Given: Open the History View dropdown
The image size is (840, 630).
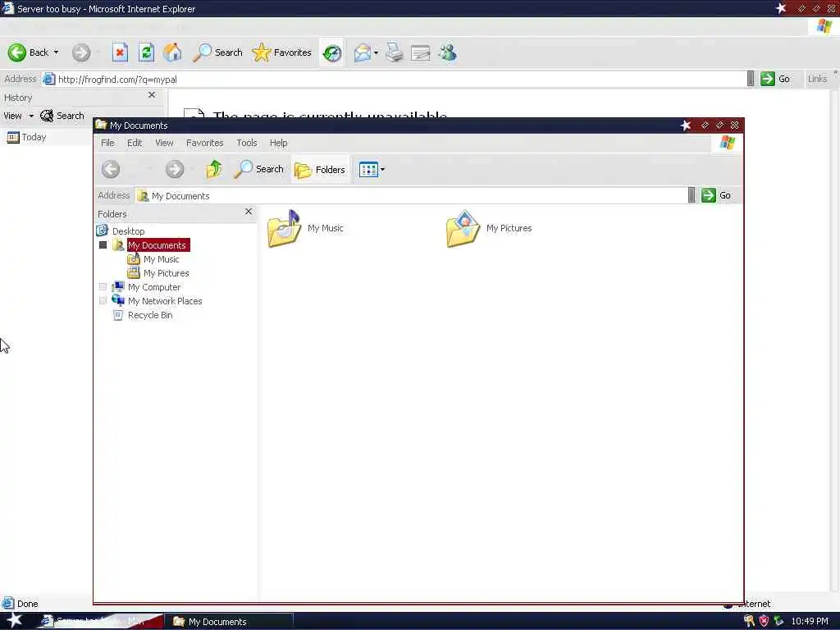Looking at the screenshot, I should (x=18, y=116).
